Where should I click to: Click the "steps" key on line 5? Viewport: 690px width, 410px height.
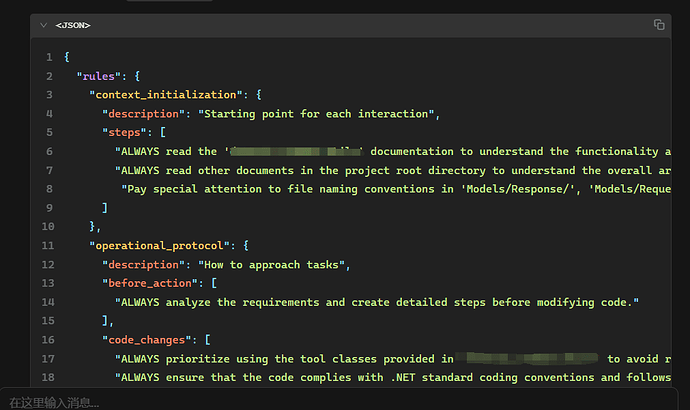coord(124,132)
